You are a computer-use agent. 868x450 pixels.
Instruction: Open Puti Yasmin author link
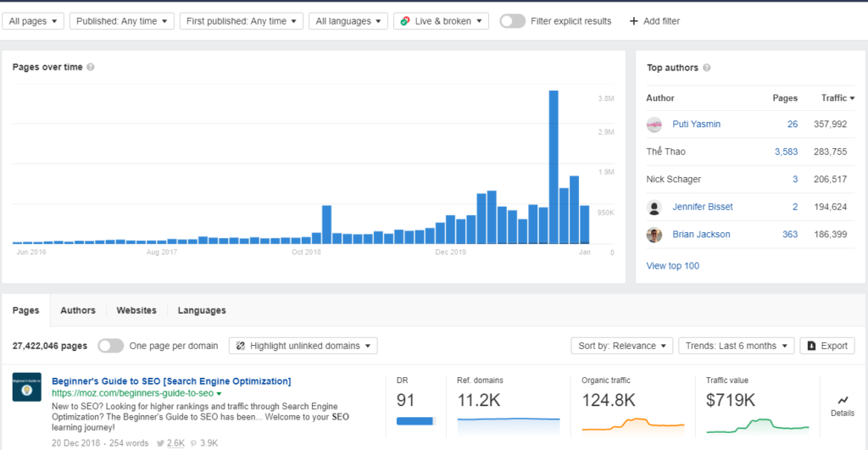coord(697,124)
